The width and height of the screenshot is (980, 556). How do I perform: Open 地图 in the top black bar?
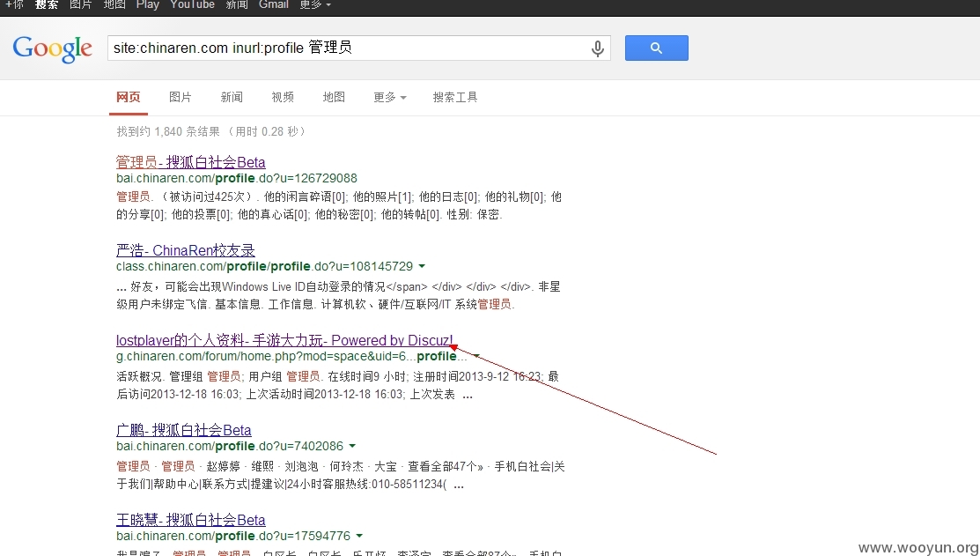114,4
